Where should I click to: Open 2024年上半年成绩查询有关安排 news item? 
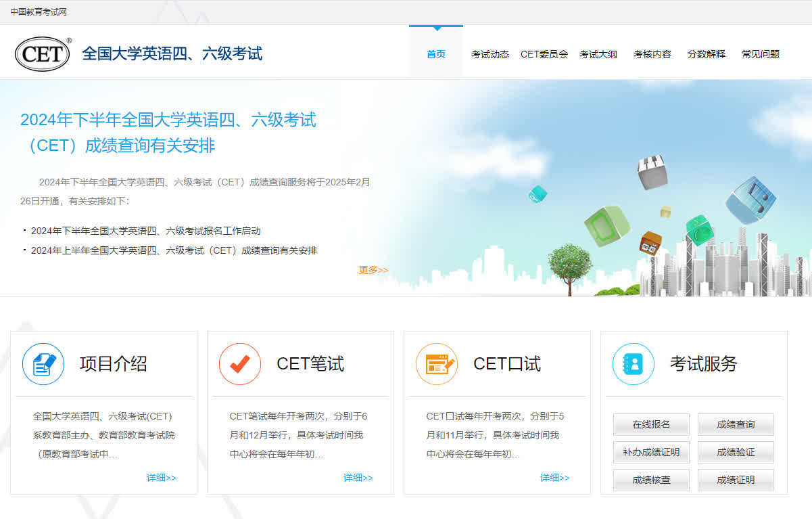pyautogui.click(x=174, y=250)
